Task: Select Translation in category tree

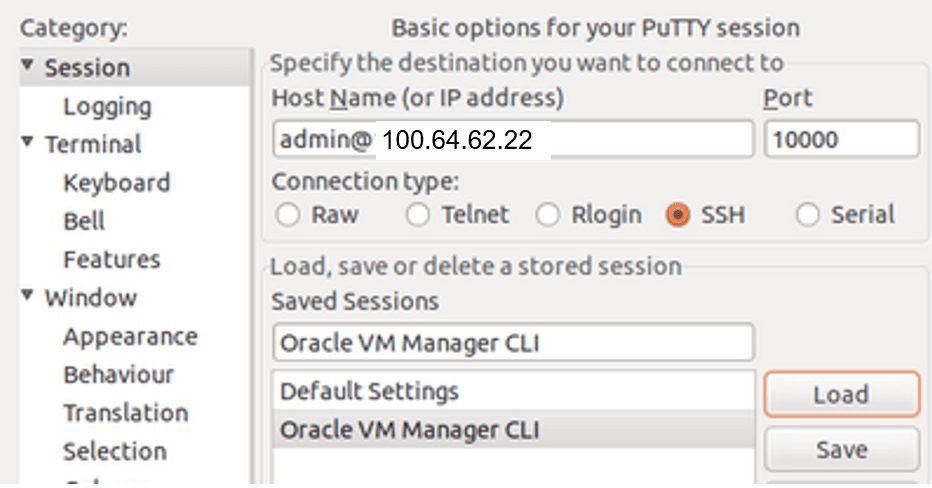Action: 125,413
